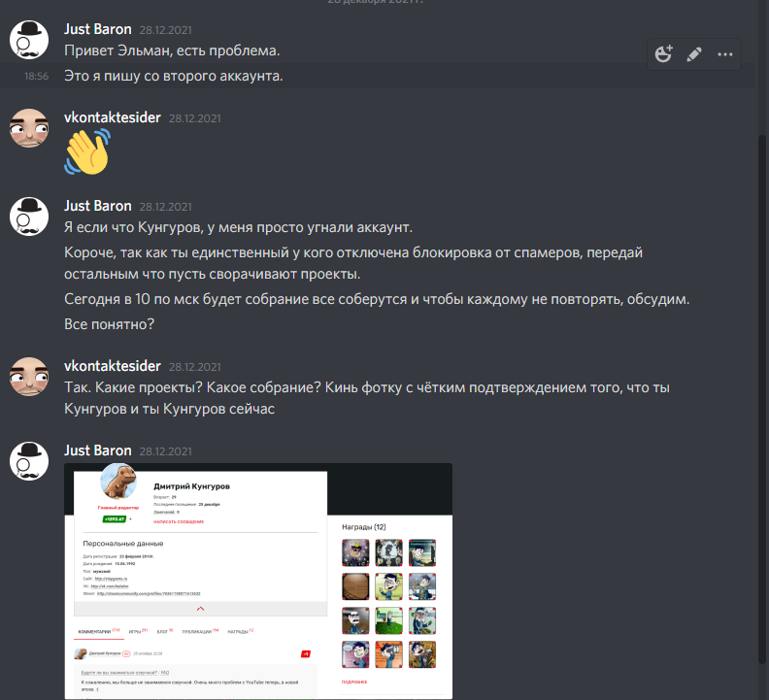Click the pencil edit message icon
The height and width of the screenshot is (700, 769).
694,54
